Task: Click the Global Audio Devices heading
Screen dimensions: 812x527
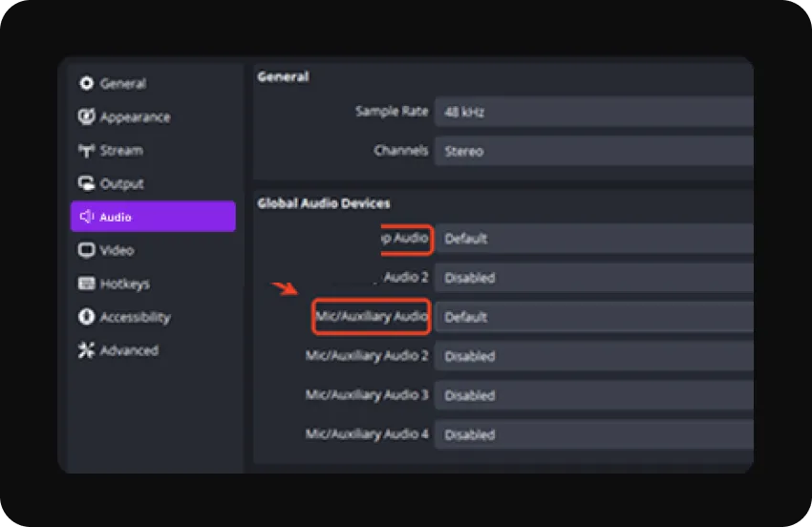Action: (324, 202)
